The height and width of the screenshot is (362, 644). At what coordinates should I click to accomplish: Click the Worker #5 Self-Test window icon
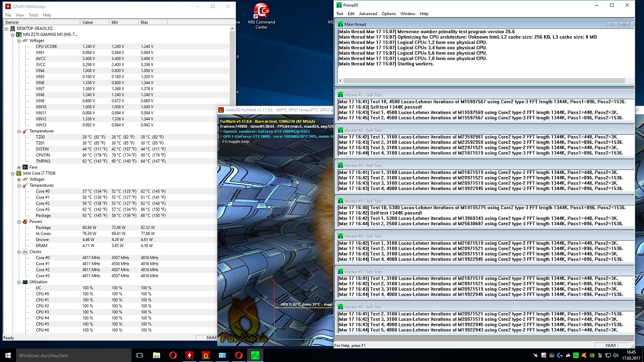pyautogui.click(x=341, y=201)
